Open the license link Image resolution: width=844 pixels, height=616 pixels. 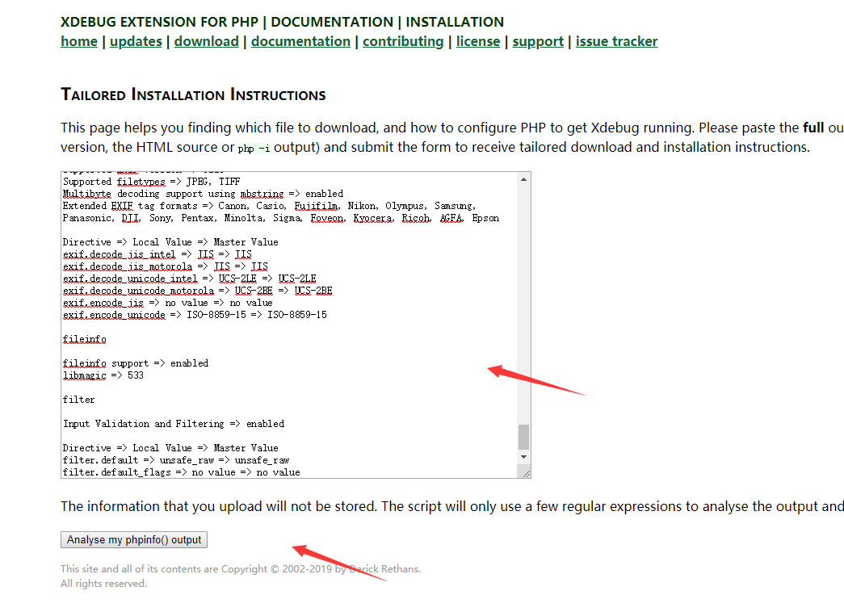[x=478, y=41]
